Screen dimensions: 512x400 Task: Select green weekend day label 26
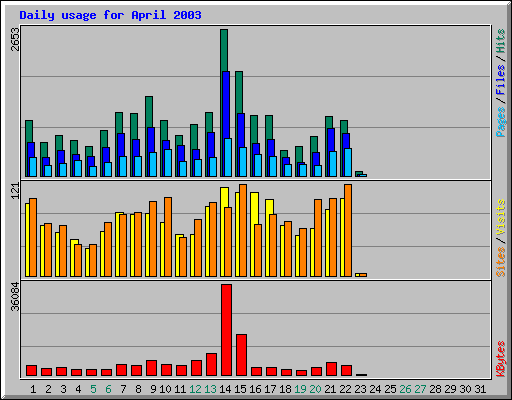coord(405,389)
